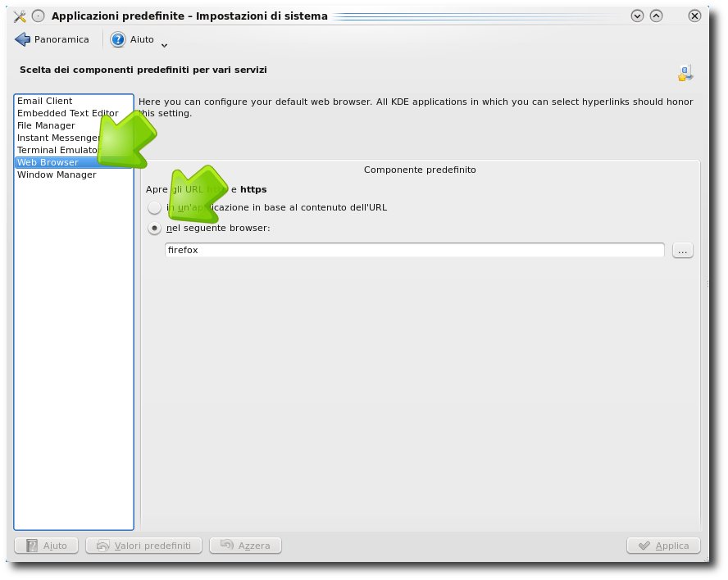
Task: Choose open by URL content option
Action: (155, 207)
